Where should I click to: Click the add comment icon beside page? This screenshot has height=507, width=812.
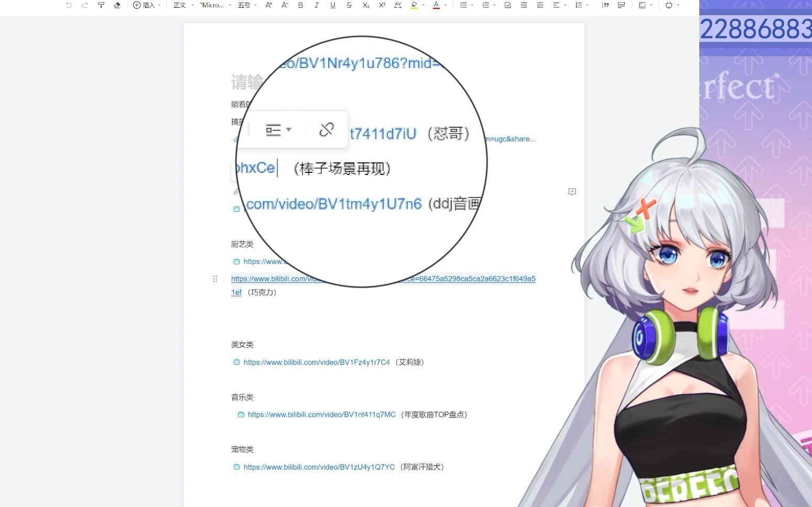572,192
